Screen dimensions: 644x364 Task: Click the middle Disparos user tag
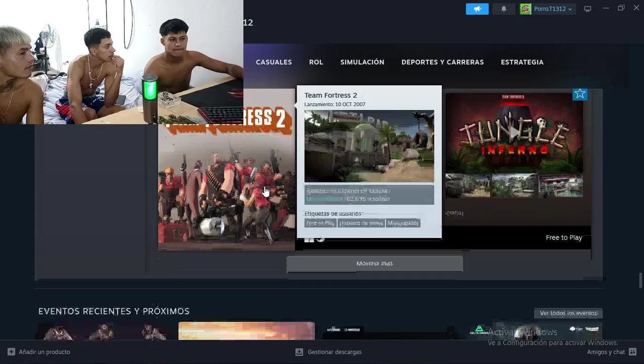pos(361,223)
